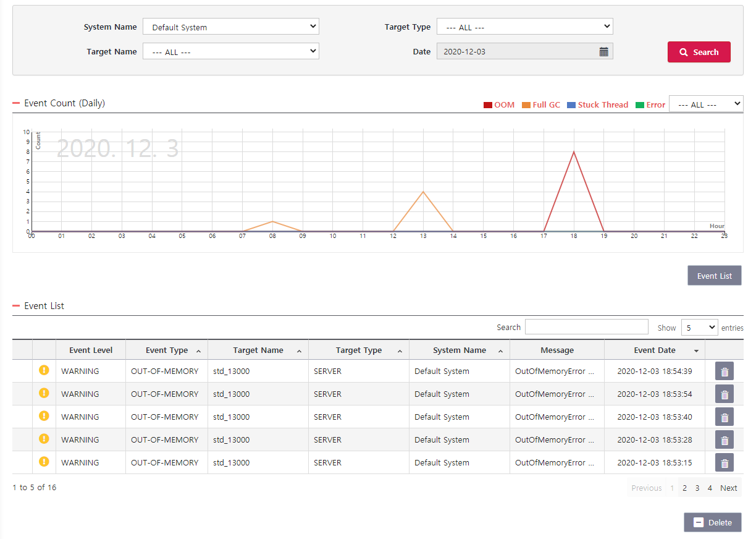Click the Event List button

(x=714, y=275)
